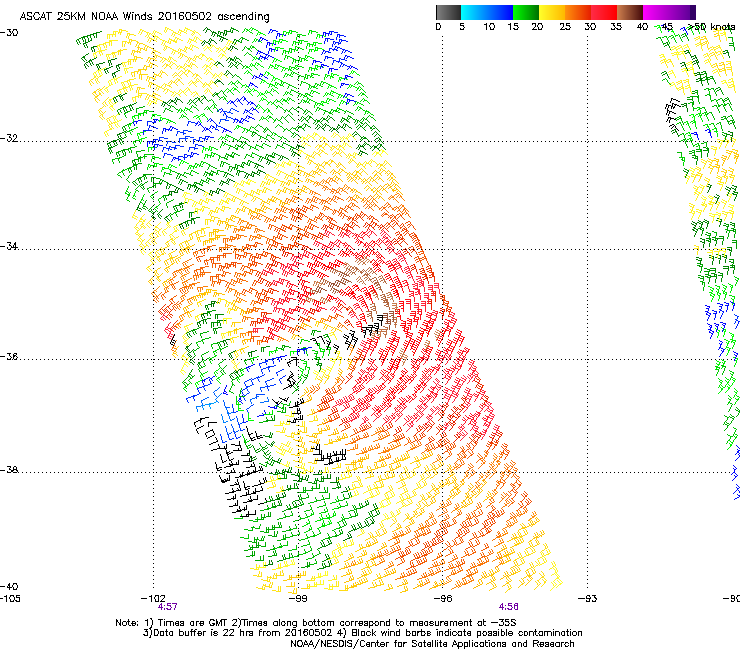Screen dimensions: 740x650
Task: Click the longitude label -96
Action: [443, 599]
